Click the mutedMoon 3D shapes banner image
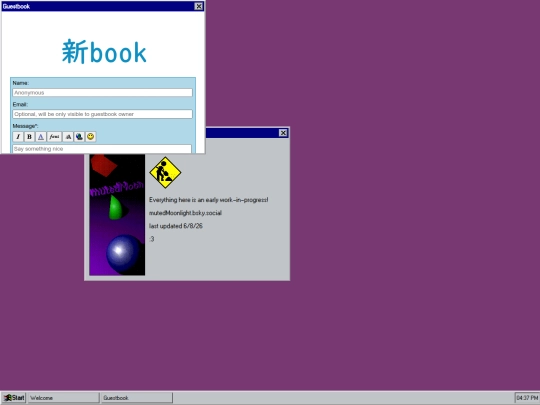Viewport: 540px width, 405px height. (x=117, y=215)
